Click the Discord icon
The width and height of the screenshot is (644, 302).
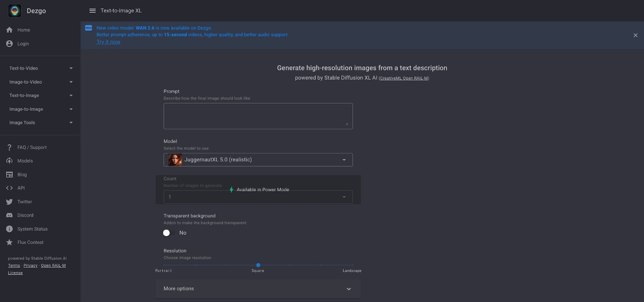pyautogui.click(x=9, y=215)
